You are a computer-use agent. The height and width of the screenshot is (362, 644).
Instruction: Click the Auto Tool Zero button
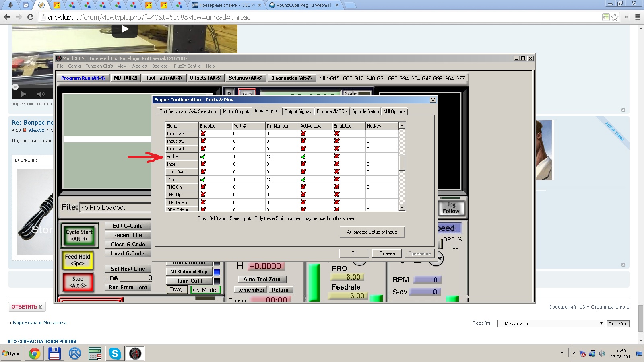262,279
